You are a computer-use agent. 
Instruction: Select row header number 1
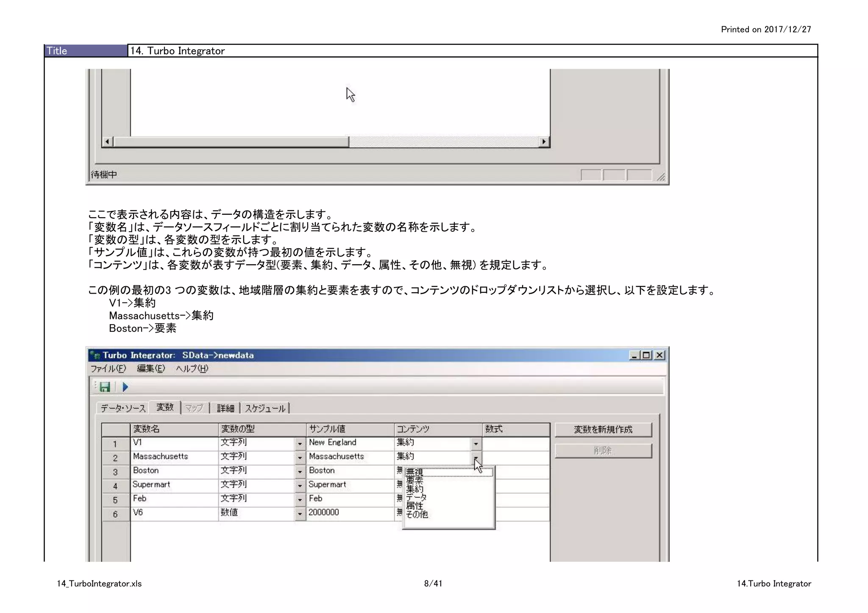coord(115,444)
